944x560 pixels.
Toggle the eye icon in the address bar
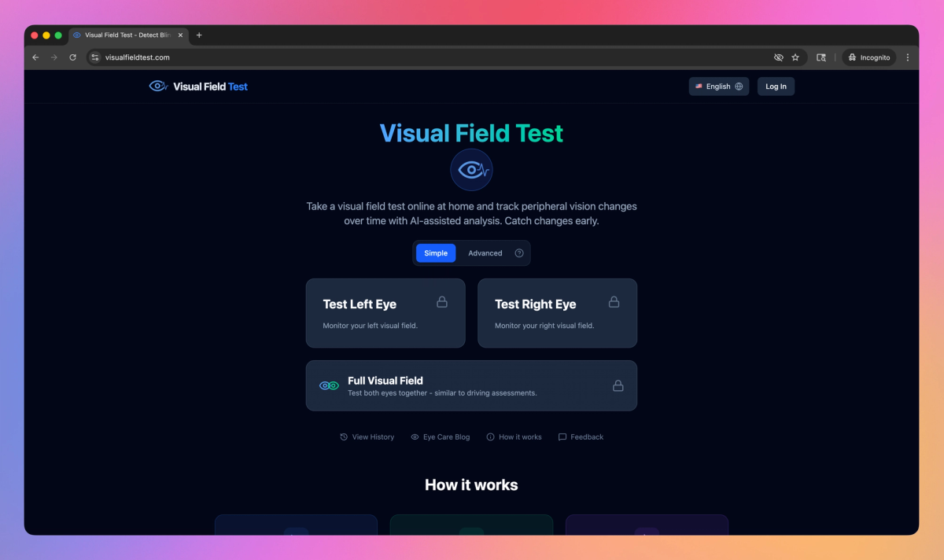coord(777,57)
